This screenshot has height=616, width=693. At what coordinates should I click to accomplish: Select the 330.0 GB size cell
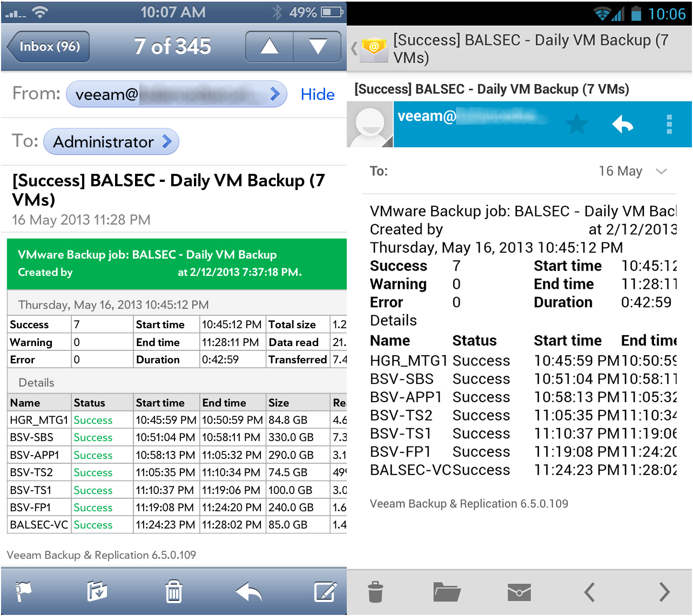tap(298, 437)
